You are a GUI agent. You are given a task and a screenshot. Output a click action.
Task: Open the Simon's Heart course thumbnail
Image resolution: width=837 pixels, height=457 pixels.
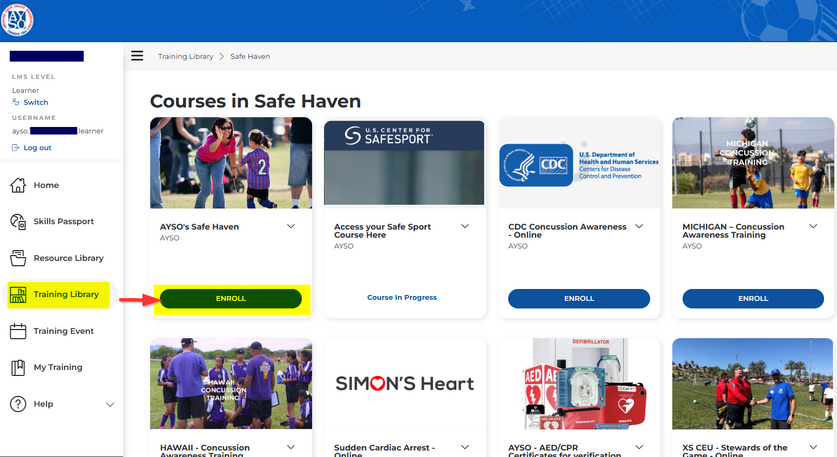pyautogui.click(x=404, y=383)
